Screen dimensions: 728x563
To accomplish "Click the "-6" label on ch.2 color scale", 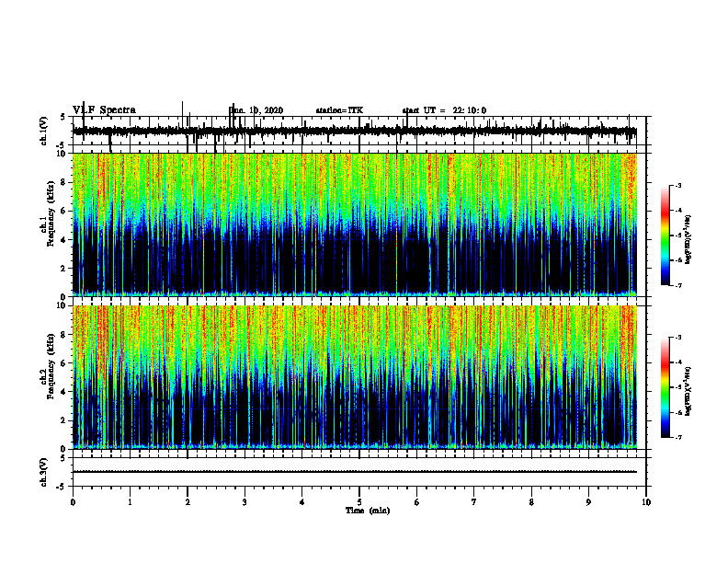I will 677,412.
